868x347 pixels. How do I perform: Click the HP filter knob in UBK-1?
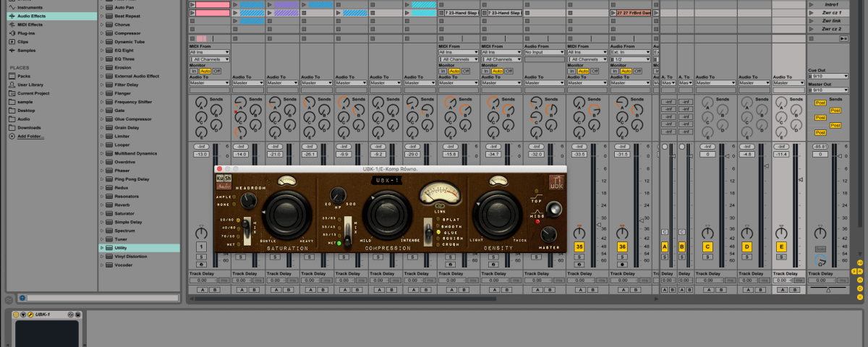338,194
